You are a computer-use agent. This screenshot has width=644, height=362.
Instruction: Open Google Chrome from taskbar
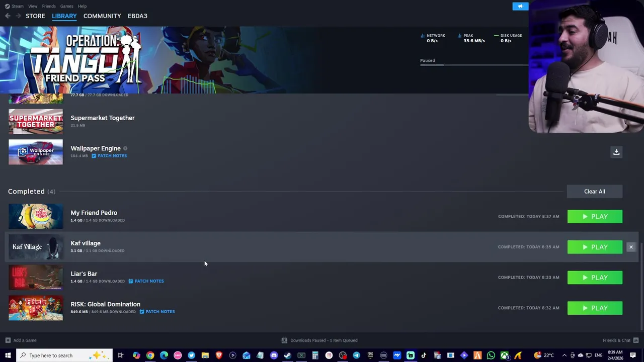click(x=150, y=355)
